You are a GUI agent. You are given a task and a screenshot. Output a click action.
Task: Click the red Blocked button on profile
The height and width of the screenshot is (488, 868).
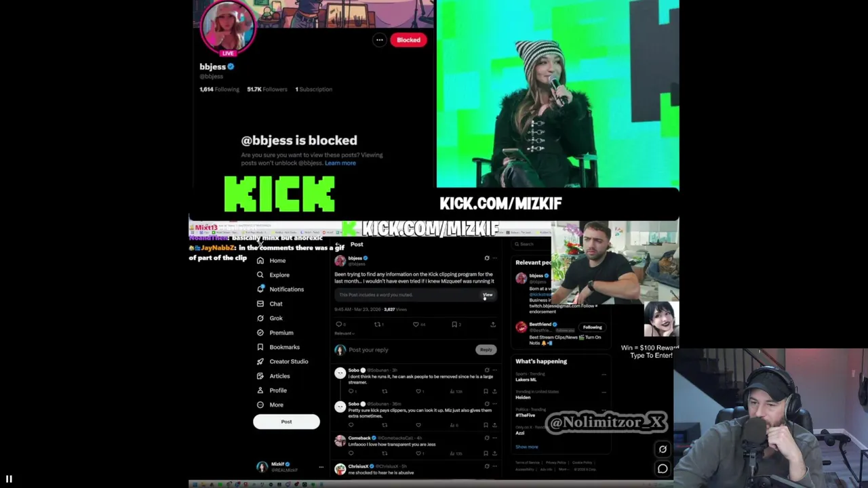tap(408, 40)
